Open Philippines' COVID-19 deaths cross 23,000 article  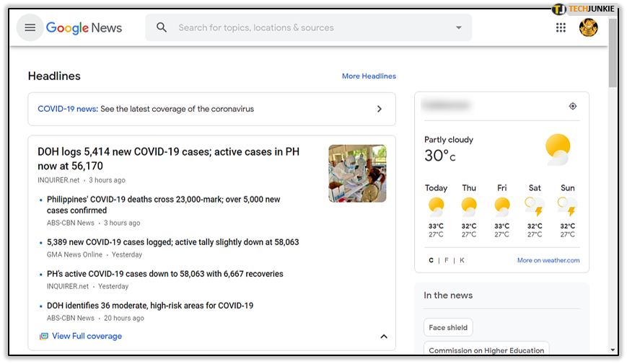point(164,205)
